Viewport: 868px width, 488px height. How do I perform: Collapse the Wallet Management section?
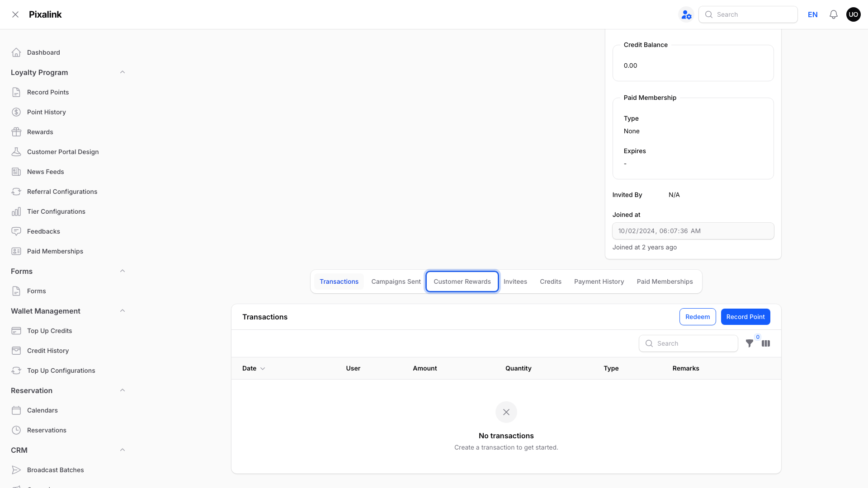(123, 311)
